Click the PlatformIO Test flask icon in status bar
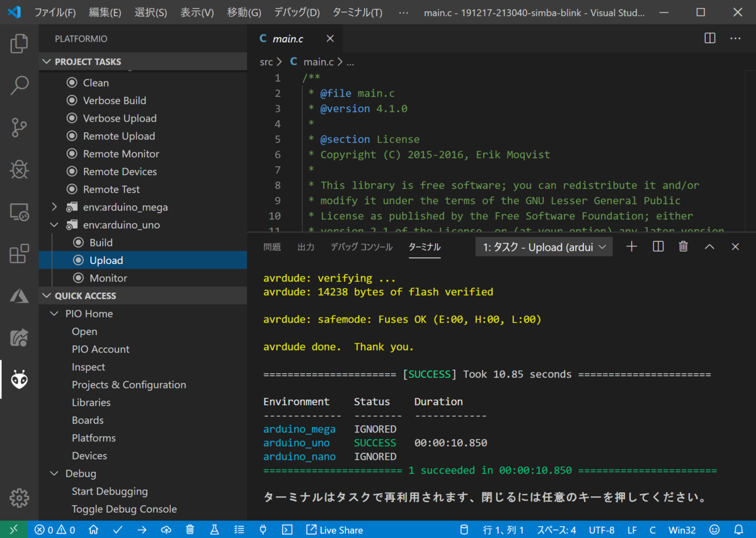Image resolution: width=756 pixels, height=538 pixels. [214, 530]
